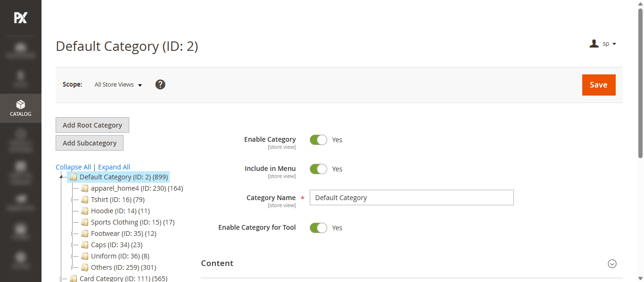Click the folder icon beside apparel_home4
The height and width of the screenshot is (282, 644).
point(85,188)
